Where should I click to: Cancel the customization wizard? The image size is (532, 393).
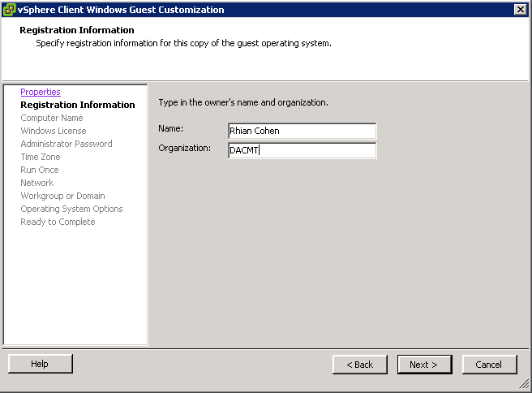click(489, 365)
